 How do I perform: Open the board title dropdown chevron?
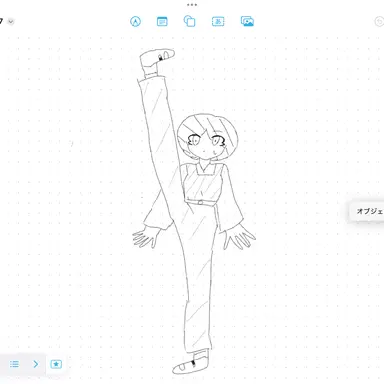11,22
